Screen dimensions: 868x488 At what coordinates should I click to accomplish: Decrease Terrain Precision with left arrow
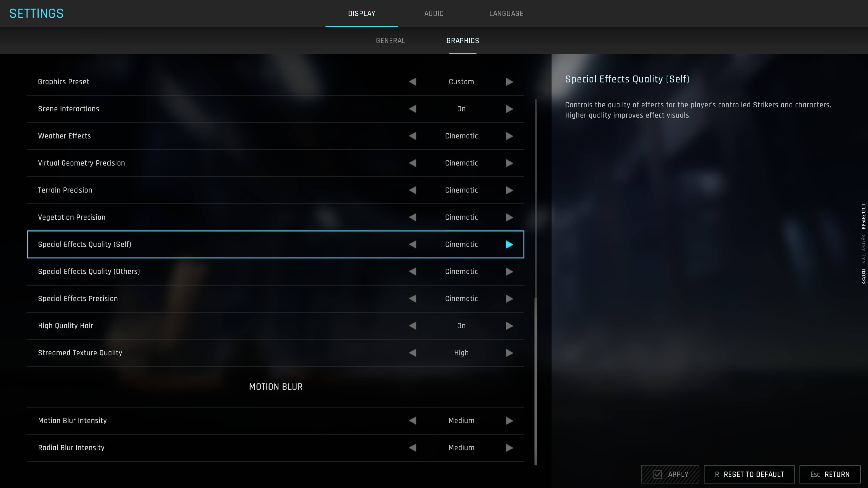[413, 190]
